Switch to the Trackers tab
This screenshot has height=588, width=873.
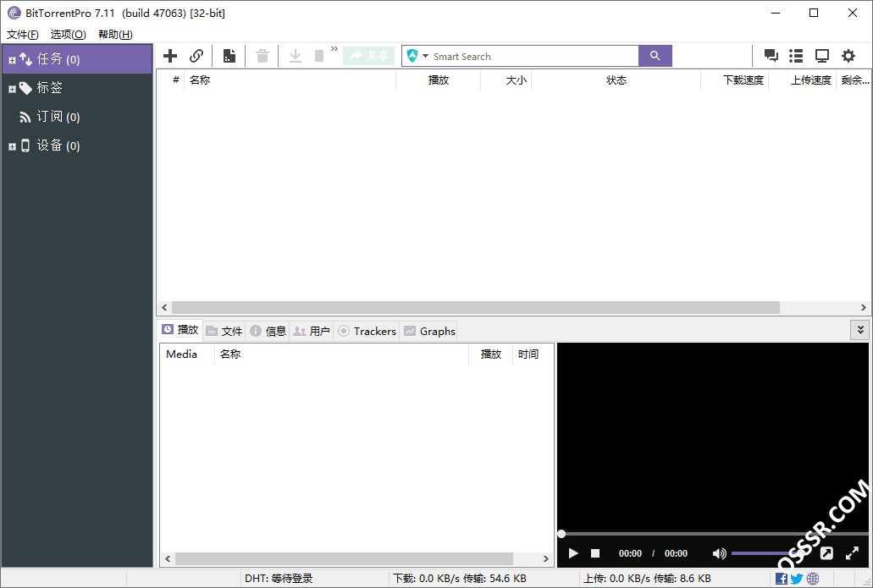[367, 332]
